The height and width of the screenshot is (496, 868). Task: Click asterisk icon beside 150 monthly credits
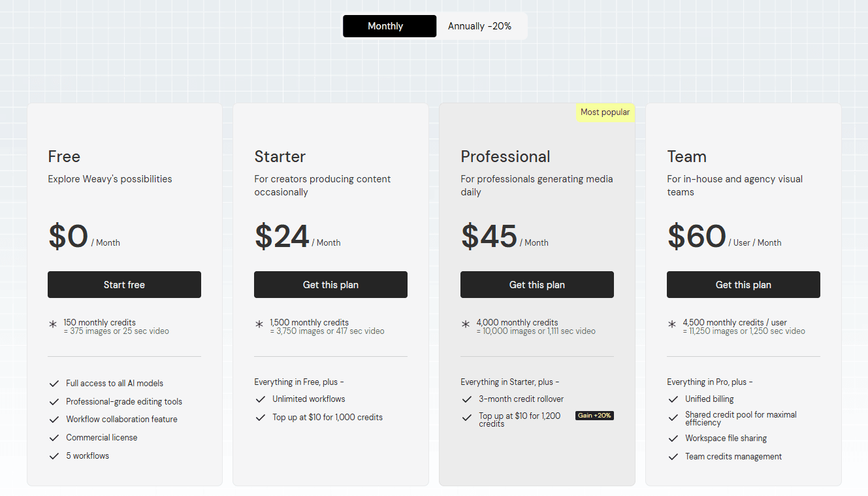(x=53, y=324)
